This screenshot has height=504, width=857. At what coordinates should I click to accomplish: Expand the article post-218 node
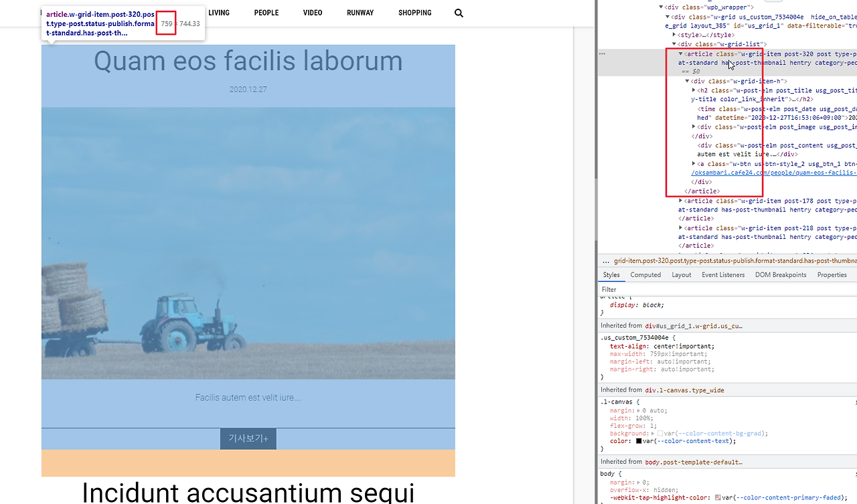pyautogui.click(x=681, y=228)
